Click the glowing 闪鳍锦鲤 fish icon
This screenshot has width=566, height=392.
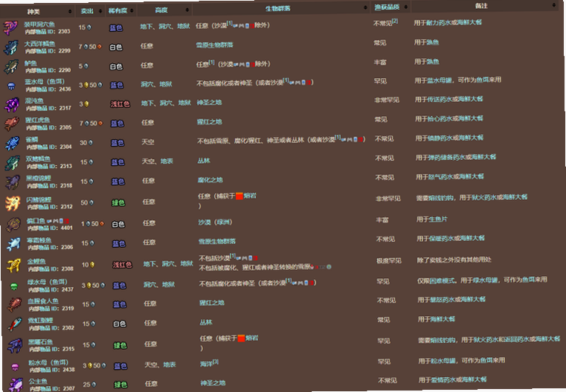coord(13,203)
